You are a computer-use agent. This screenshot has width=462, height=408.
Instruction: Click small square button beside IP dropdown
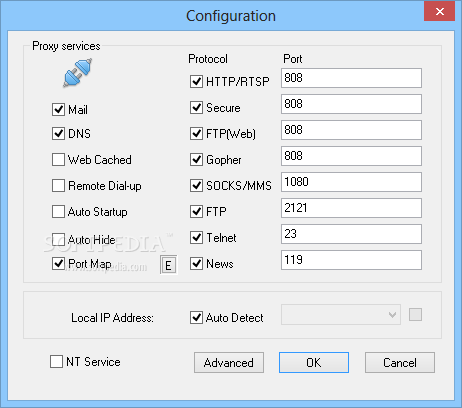[415, 314]
